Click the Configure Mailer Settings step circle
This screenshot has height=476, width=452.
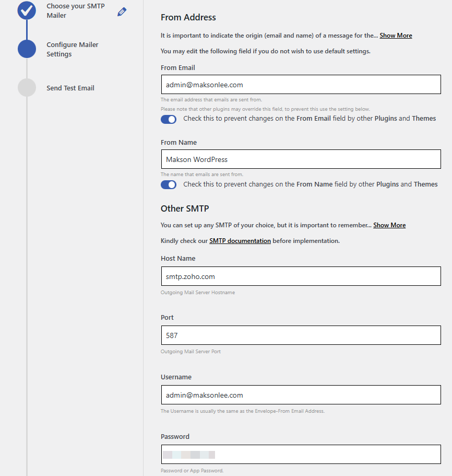coord(27,49)
